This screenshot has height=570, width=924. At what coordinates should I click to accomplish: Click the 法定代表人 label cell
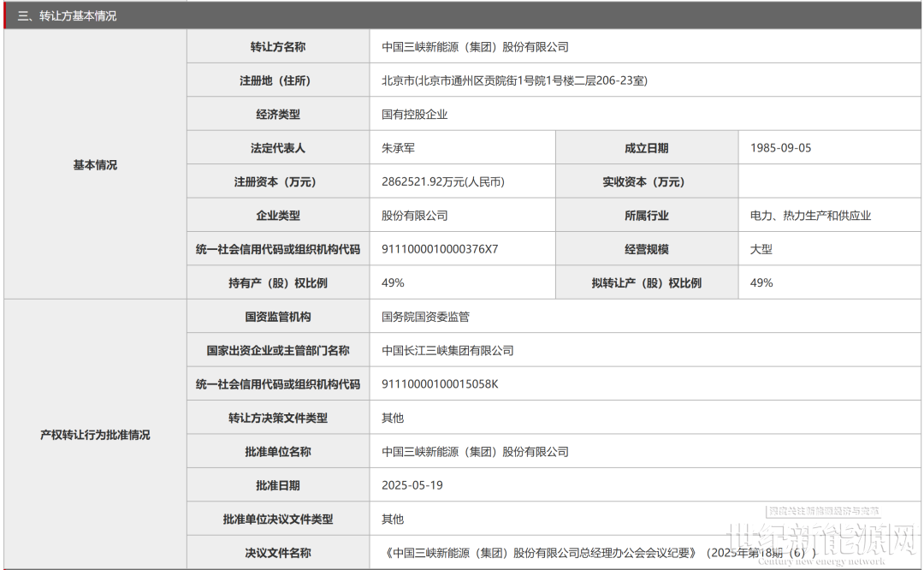pos(278,148)
